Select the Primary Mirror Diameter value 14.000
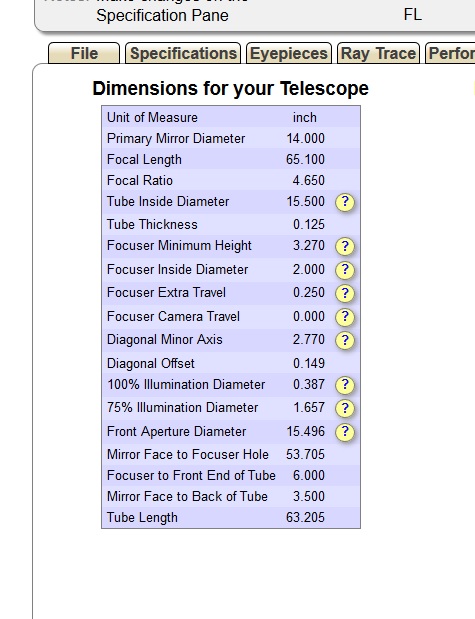 pos(306,139)
